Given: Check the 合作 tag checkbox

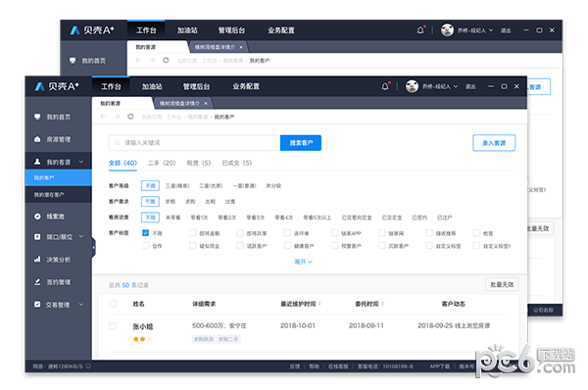Looking at the screenshot, I should click(145, 246).
